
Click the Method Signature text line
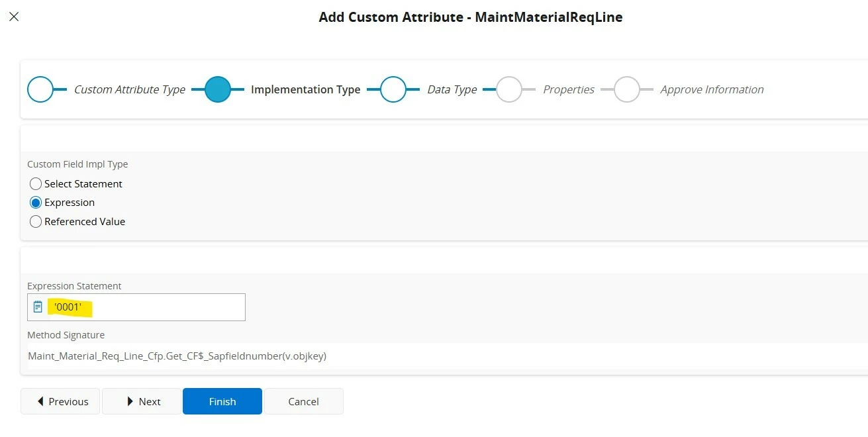(x=177, y=356)
